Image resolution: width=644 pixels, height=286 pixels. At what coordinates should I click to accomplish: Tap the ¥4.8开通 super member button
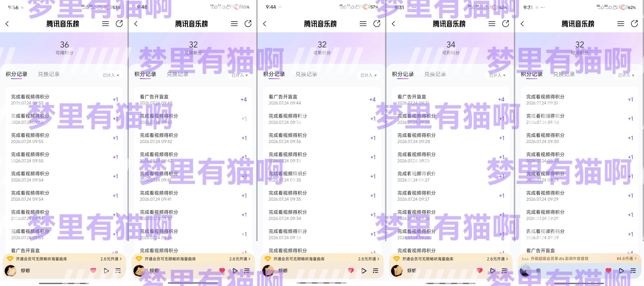pos(627,259)
